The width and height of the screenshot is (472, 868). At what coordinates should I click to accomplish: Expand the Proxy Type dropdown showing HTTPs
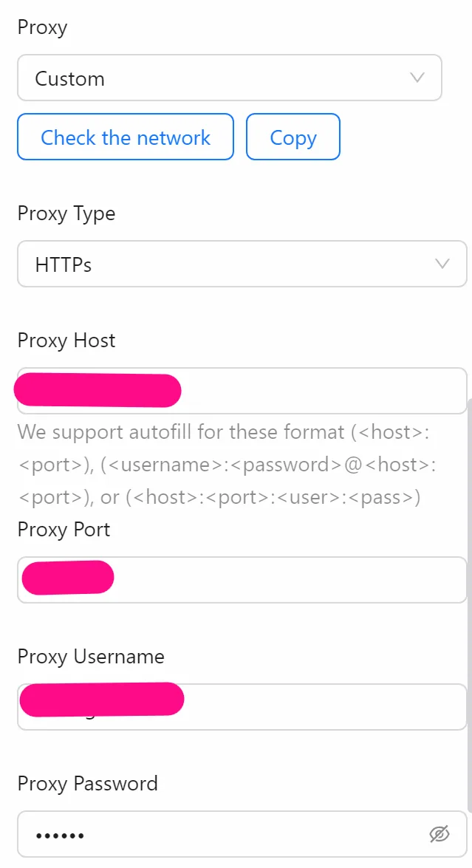(242, 264)
